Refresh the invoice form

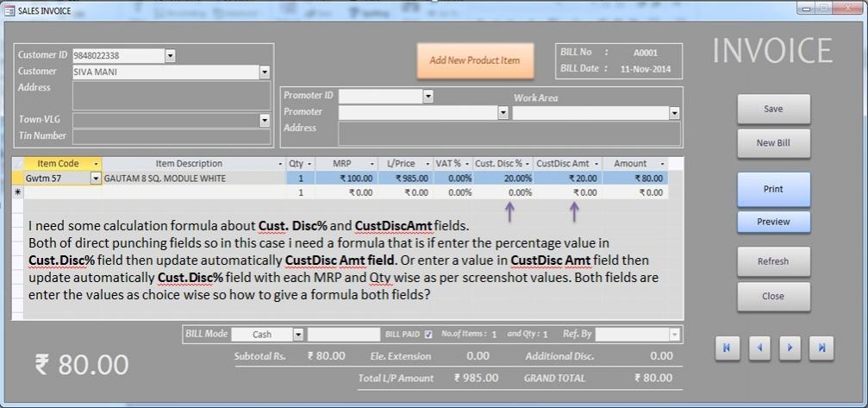(773, 261)
